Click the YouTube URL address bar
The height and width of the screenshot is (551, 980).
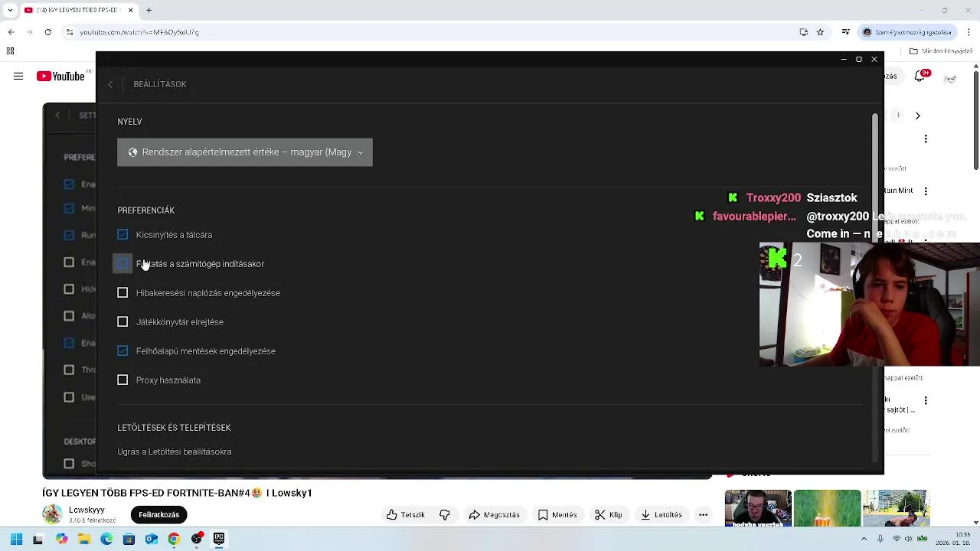[x=429, y=32]
